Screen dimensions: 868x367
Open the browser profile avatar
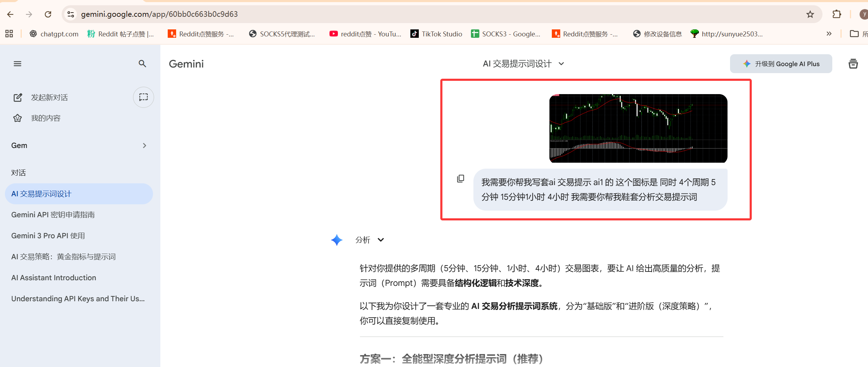coord(863,14)
